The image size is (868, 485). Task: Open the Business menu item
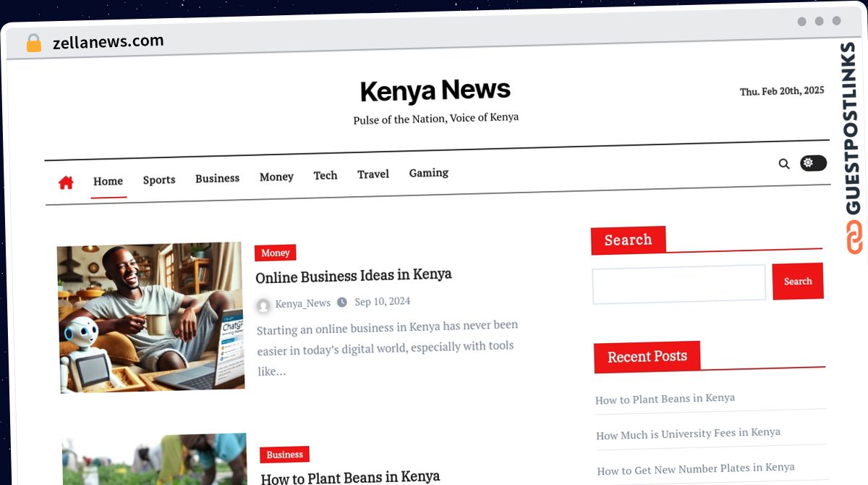click(217, 178)
